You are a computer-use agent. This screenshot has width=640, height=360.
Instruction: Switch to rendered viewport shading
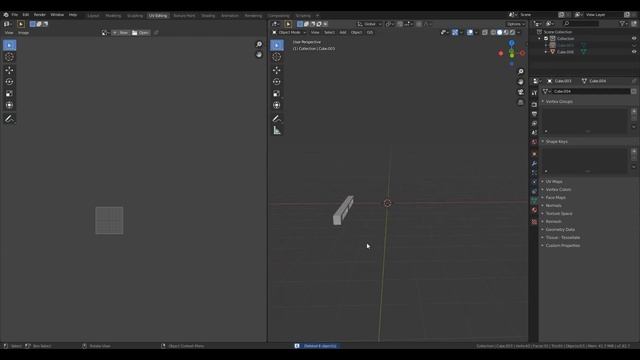513,32
